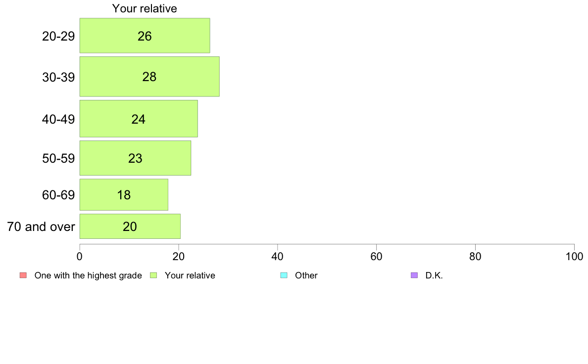This screenshot has width=588, height=364.
Task: Select the 50-59 bar showing 23
Action: click(x=135, y=158)
